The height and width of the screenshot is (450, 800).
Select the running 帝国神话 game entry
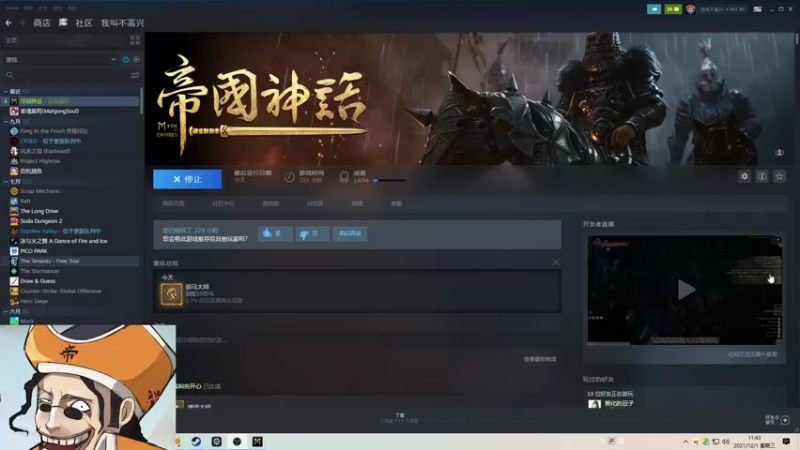click(x=70, y=101)
